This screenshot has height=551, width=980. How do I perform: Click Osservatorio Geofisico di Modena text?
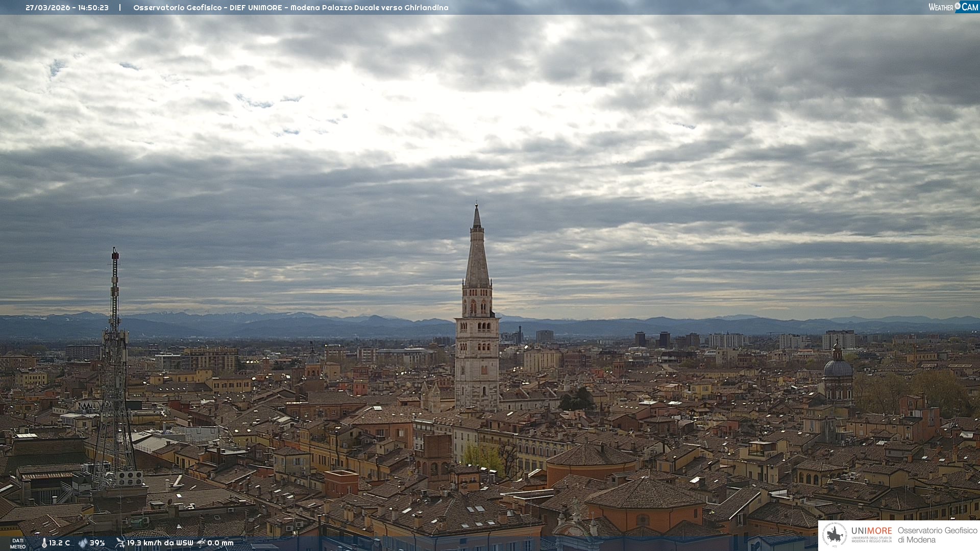tap(937, 535)
